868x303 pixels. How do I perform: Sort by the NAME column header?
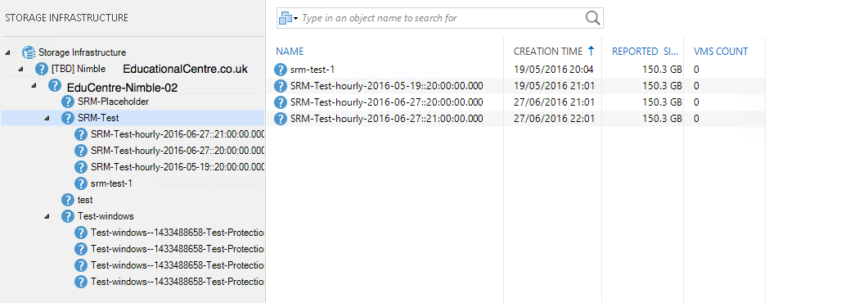tap(290, 52)
